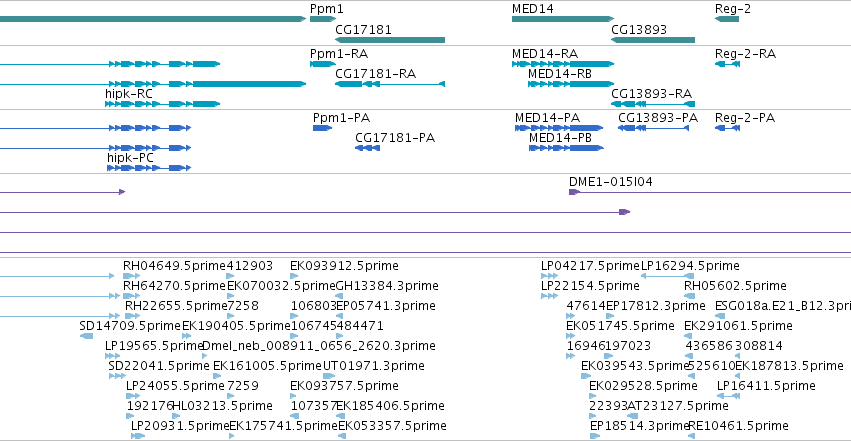Click EST SD14709.5prime

[130, 326]
